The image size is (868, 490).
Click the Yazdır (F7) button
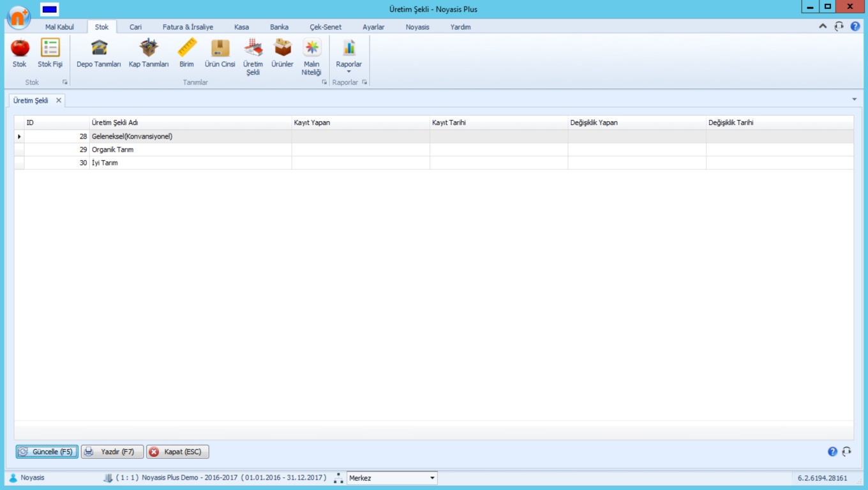pos(112,452)
